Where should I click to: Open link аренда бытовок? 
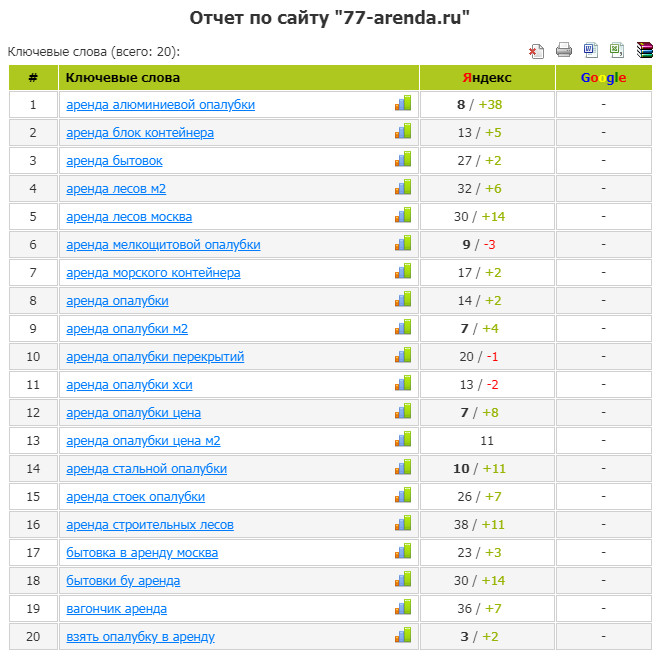(114, 161)
